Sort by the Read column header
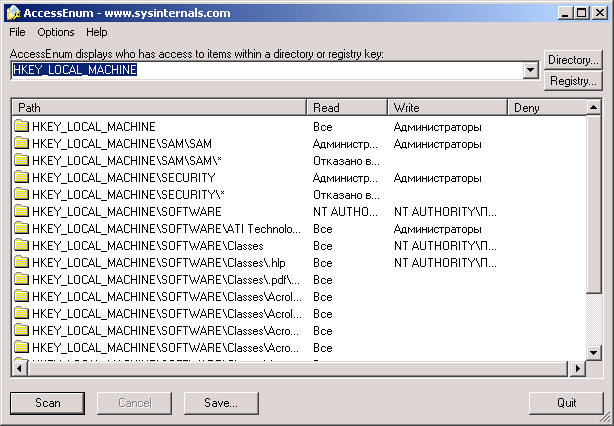 click(347, 108)
